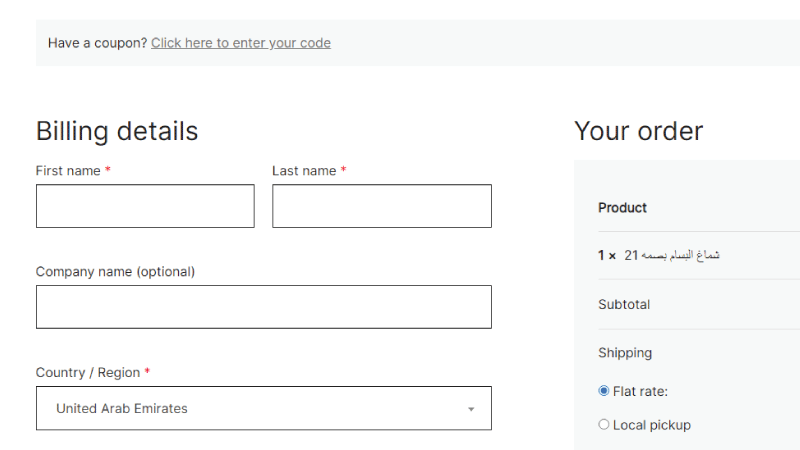
Task: Choose Local pickup shipping method
Action: (x=604, y=425)
